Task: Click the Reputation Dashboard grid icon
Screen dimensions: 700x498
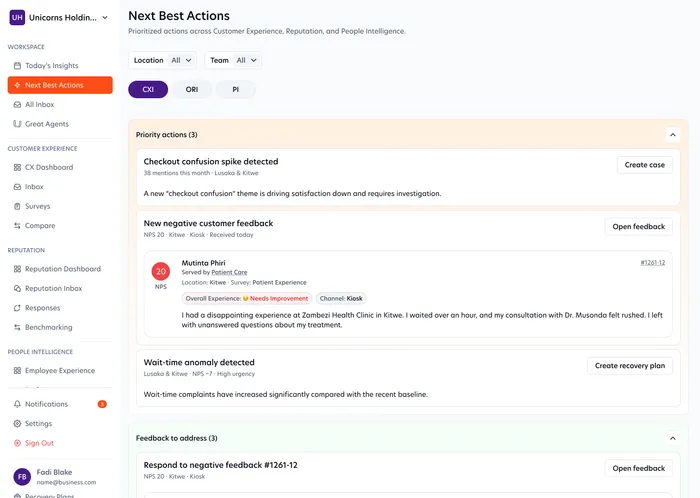Action: 17,269
